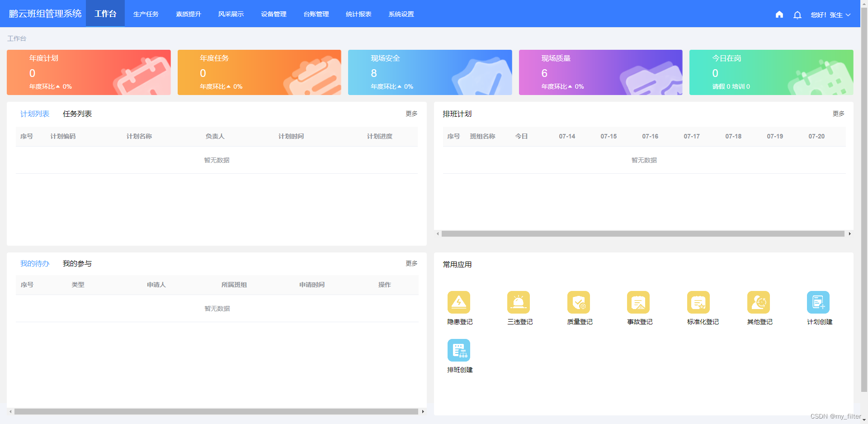
Task: Switch to the 任务列表 tab
Action: click(x=77, y=114)
